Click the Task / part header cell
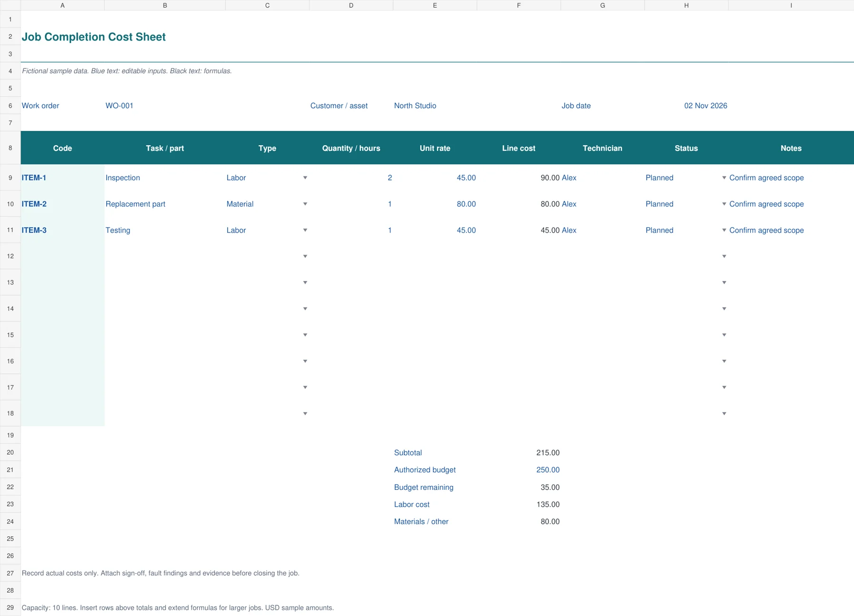This screenshot has width=854, height=616. pos(165,148)
